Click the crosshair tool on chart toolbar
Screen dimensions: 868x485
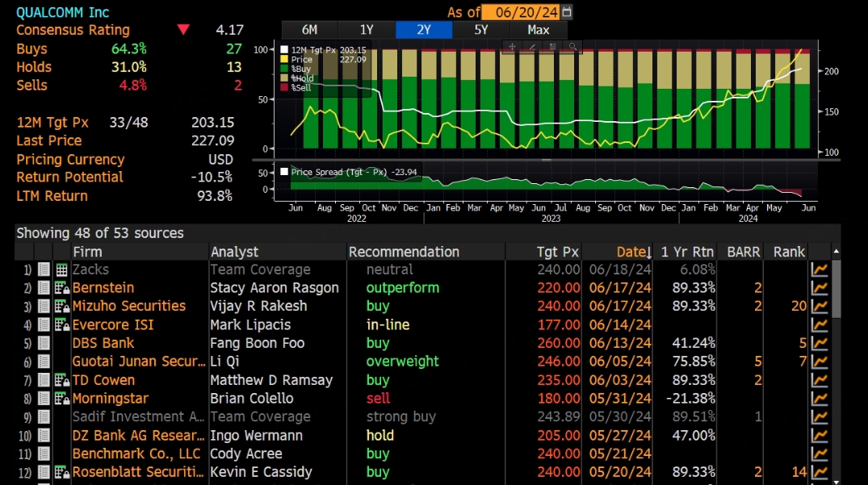(512, 47)
